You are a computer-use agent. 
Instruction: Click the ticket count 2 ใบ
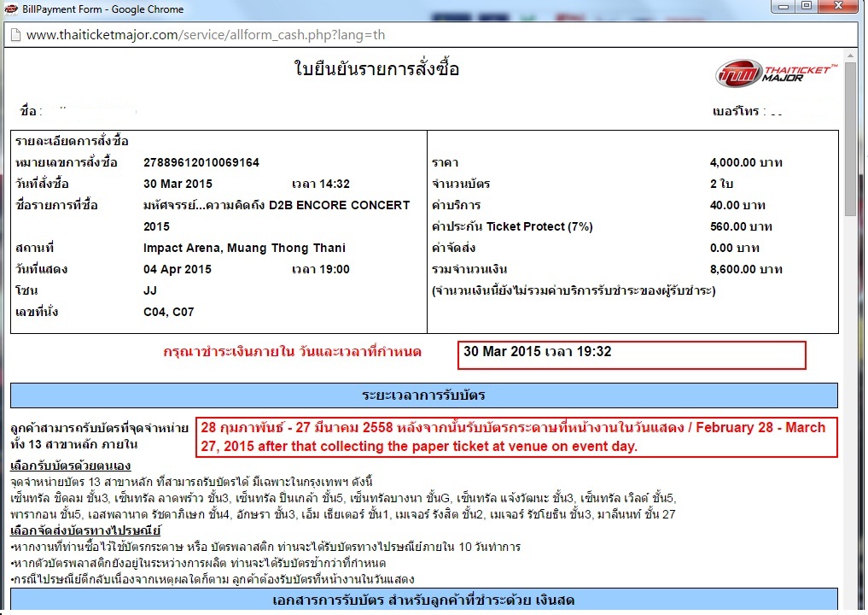[x=721, y=184]
